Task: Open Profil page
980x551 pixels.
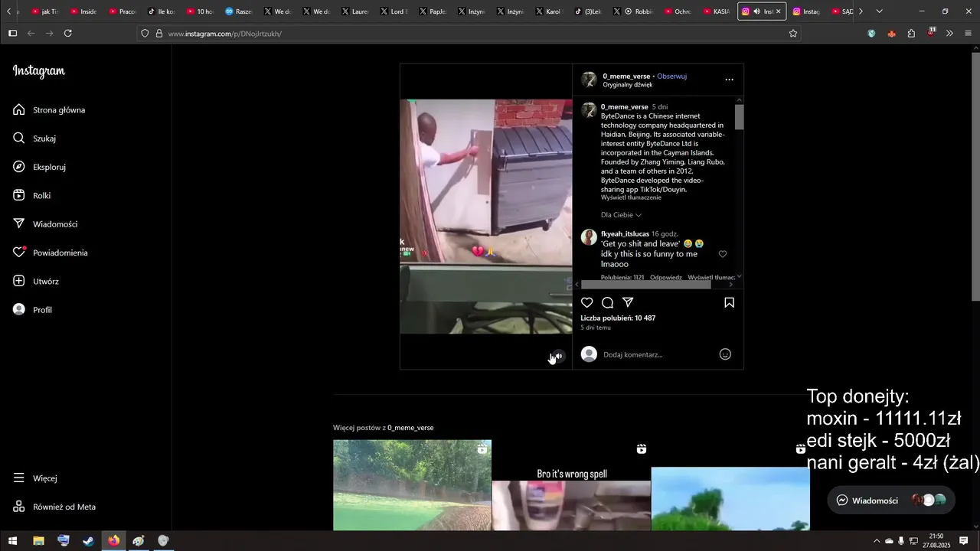Action: [32, 310]
